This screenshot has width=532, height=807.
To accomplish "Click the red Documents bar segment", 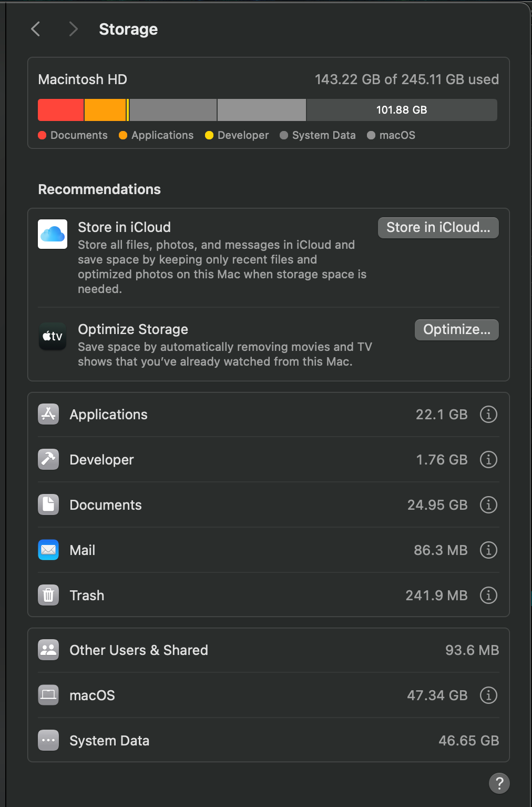I will (x=60, y=110).
